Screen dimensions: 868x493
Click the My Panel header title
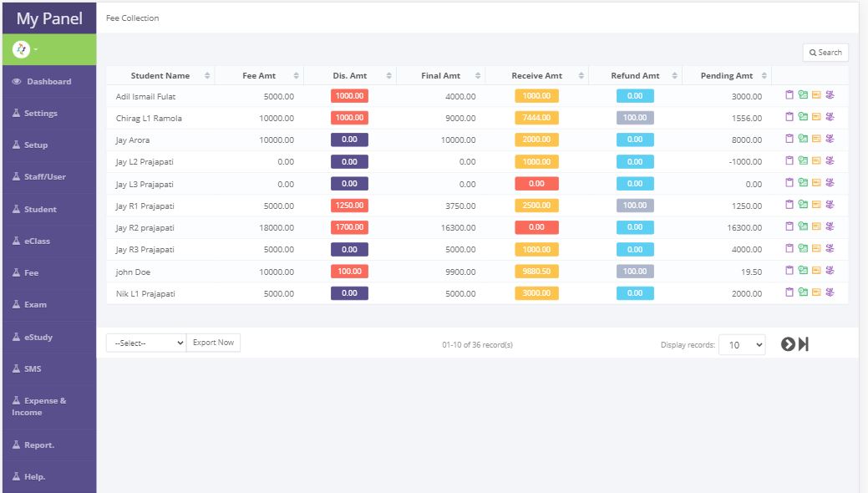(49, 18)
